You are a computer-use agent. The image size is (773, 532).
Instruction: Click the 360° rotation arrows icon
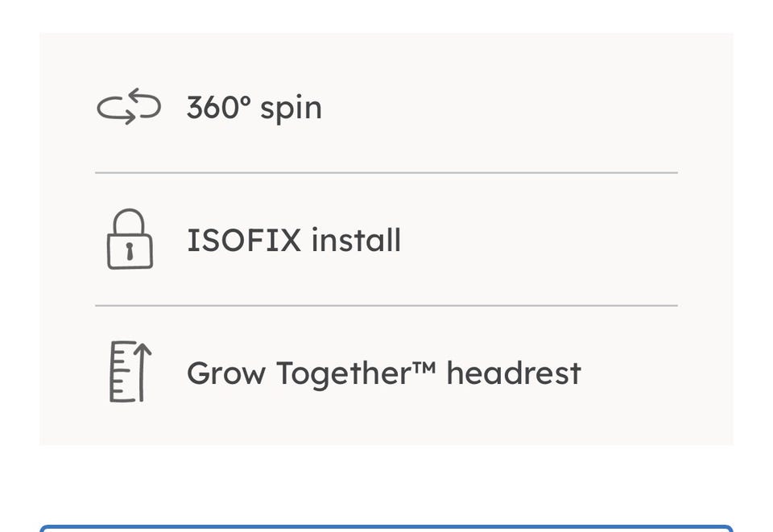pos(129,107)
